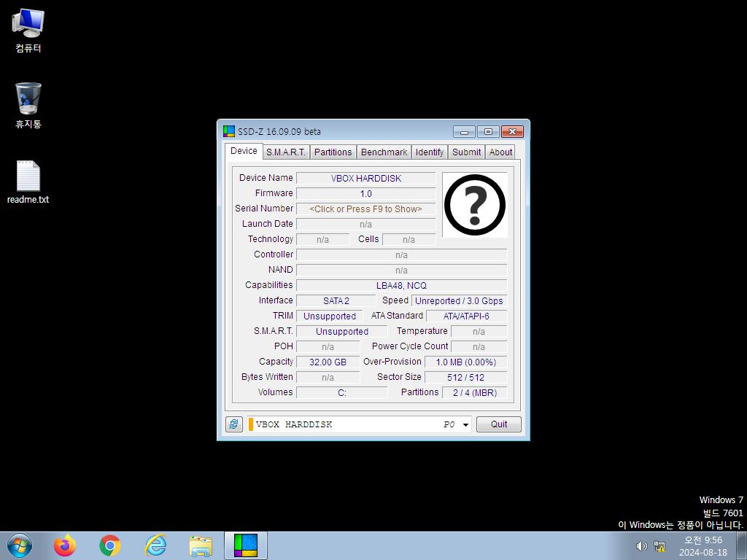The image size is (747, 560).
Task: Switch to the S.M.A.R.T. tab
Action: [x=286, y=152]
